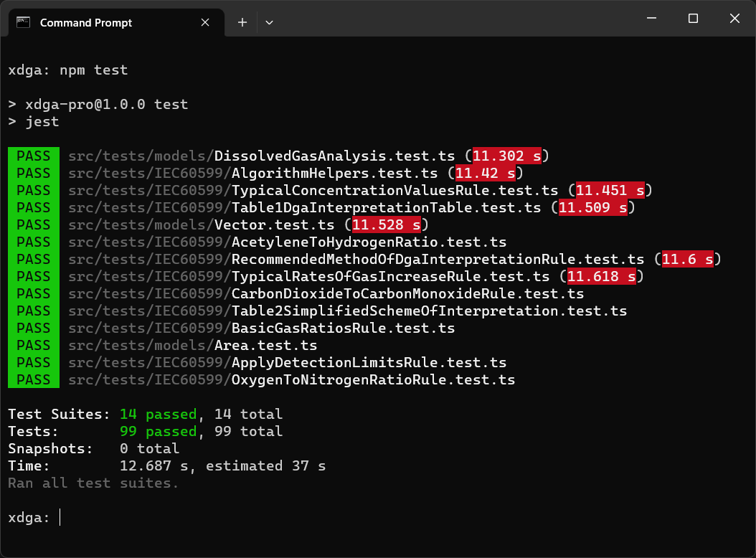
Task: Click the Command Prompt tab icon
Action: [x=24, y=22]
